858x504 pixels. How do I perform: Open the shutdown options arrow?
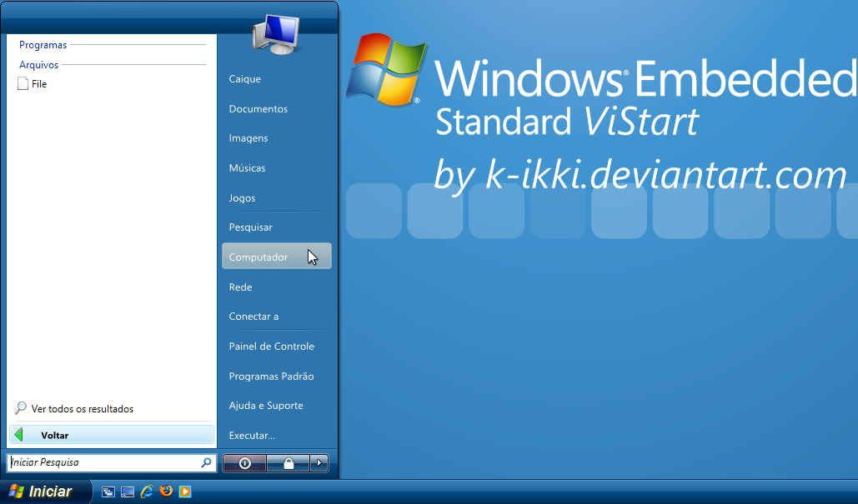319,463
